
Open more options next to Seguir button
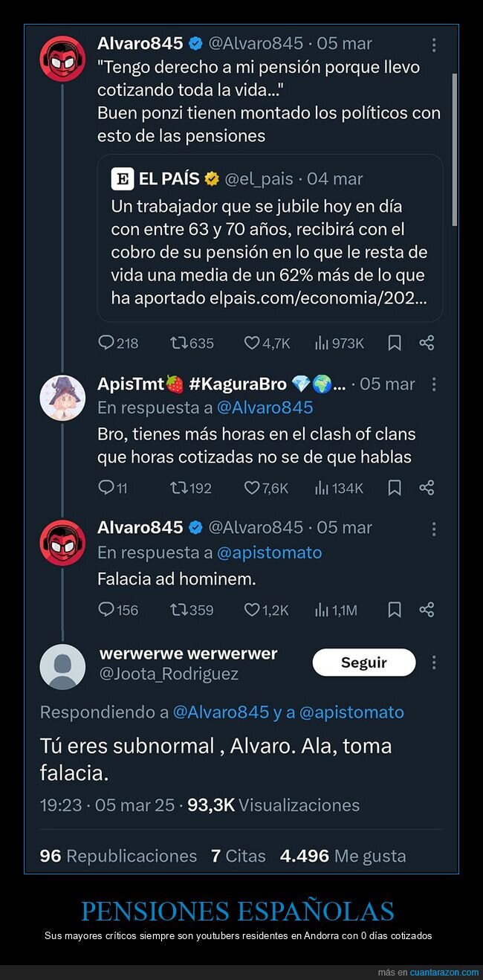434,663
